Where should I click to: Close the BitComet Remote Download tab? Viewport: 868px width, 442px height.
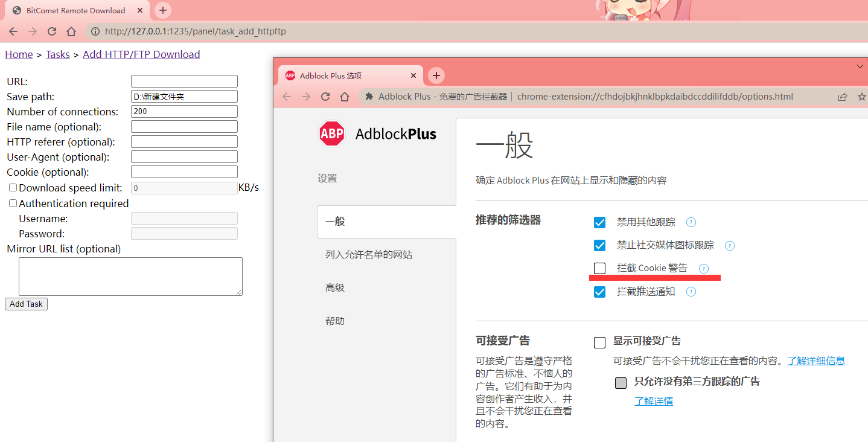pyautogui.click(x=140, y=10)
